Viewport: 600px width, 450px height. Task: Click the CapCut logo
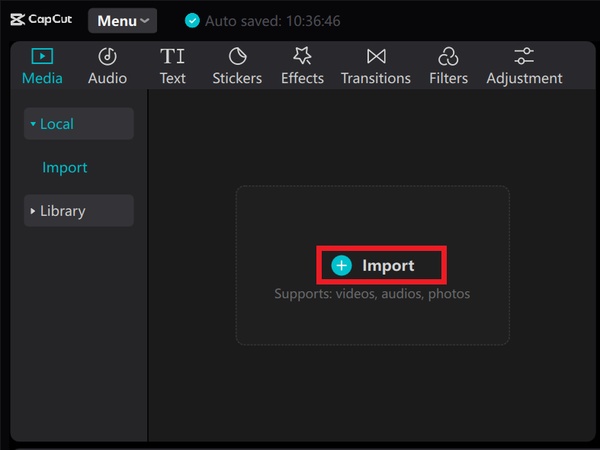point(41,19)
